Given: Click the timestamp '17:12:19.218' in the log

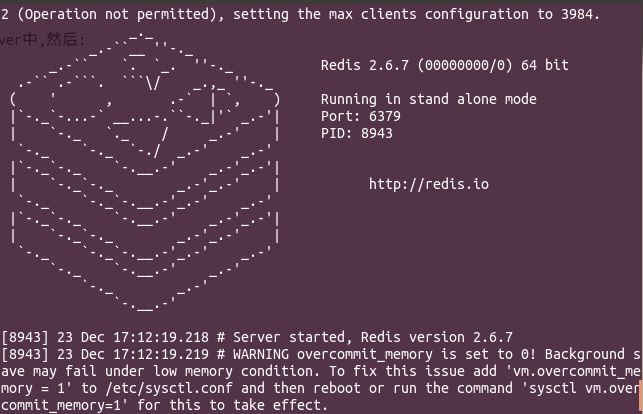Looking at the screenshot, I should pyautogui.click(x=161, y=337).
